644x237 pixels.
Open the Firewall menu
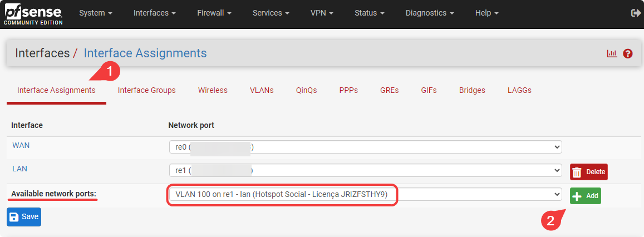click(214, 13)
